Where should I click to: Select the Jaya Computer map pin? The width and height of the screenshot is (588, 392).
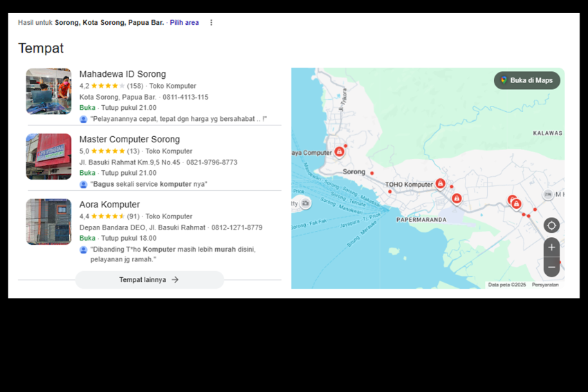click(x=339, y=152)
